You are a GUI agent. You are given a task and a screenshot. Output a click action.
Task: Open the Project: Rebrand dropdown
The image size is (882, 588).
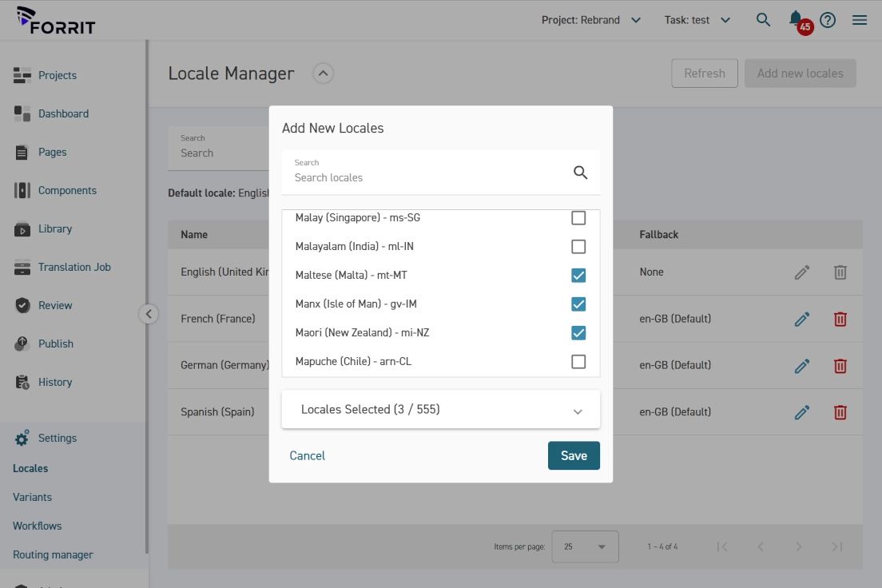[x=591, y=20]
